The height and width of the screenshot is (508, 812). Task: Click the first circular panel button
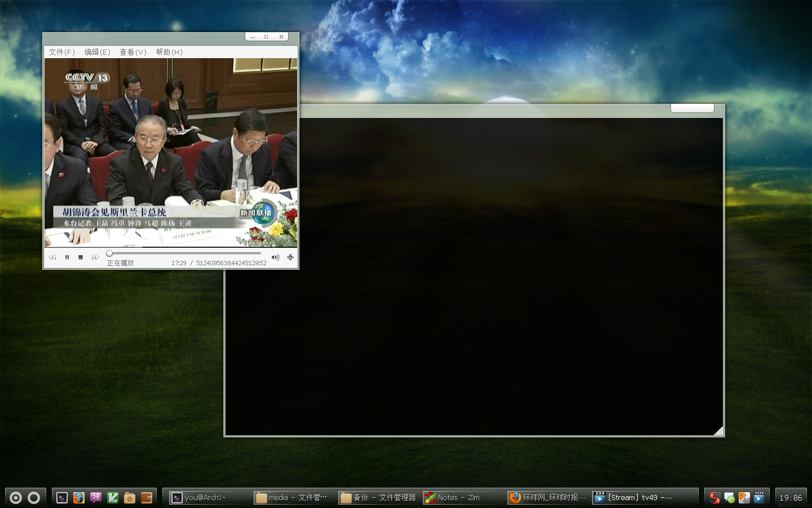(16, 497)
